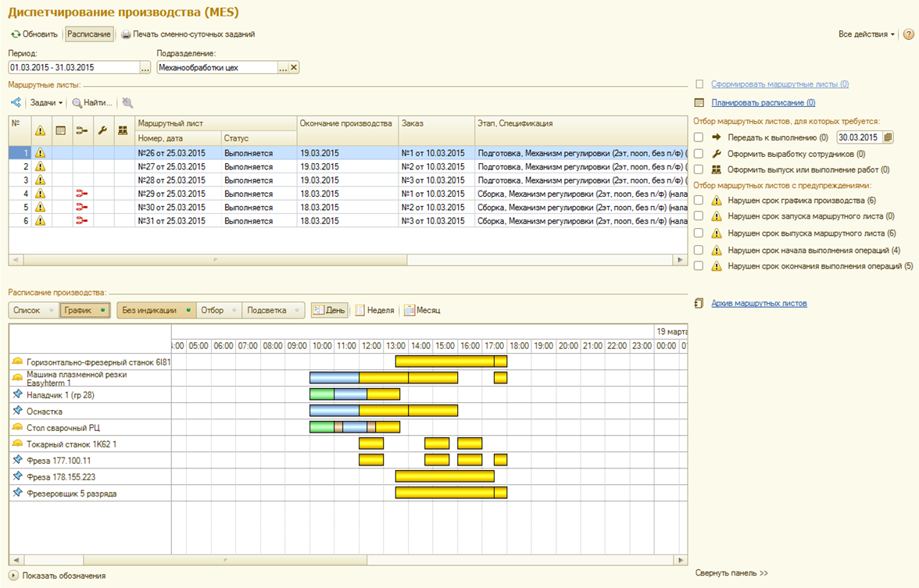Switch schedule view to Список
The image size is (919, 588).
[x=27, y=310]
